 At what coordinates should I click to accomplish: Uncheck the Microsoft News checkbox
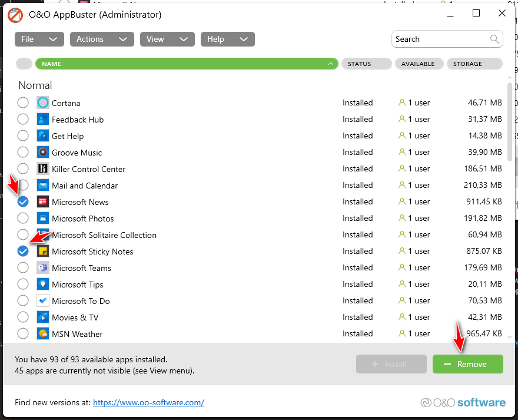(x=23, y=202)
